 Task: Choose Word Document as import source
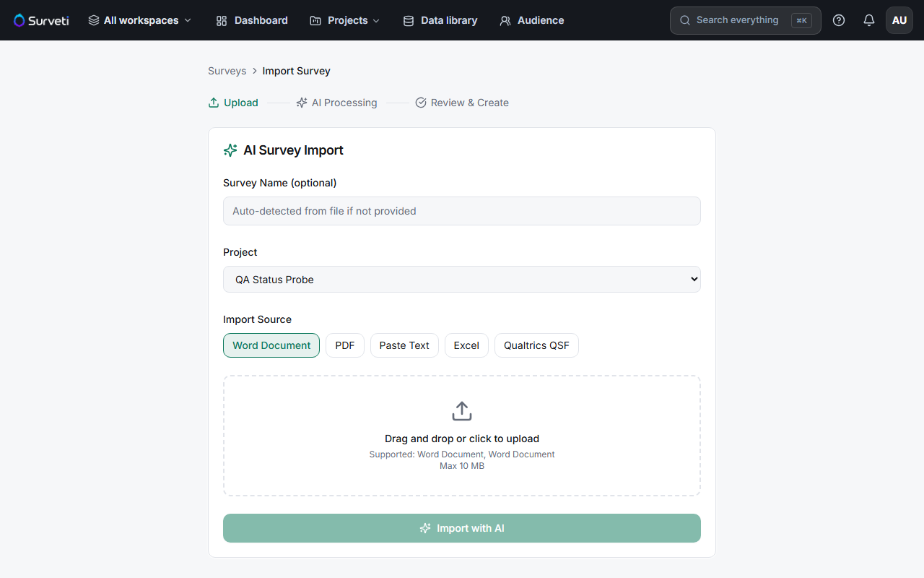(271, 345)
